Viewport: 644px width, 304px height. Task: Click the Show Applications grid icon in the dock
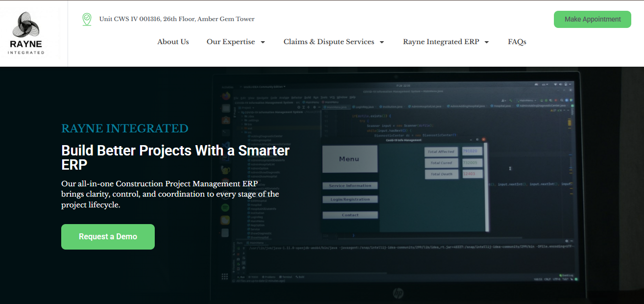coord(225,277)
